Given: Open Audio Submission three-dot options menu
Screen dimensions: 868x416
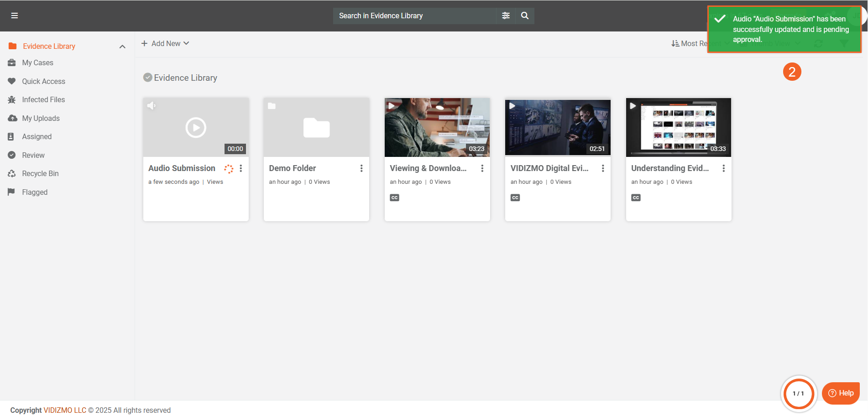Looking at the screenshot, I should 241,168.
